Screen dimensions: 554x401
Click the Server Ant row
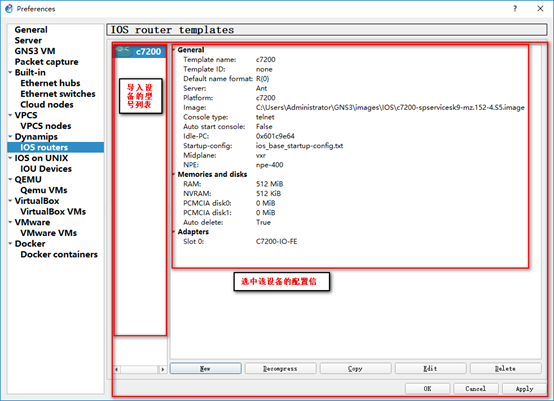225,88
